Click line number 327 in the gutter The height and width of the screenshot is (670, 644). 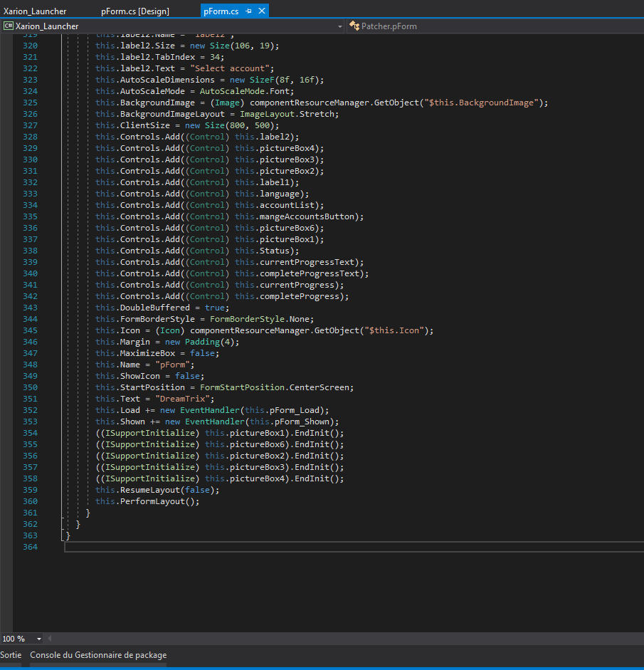coord(30,125)
